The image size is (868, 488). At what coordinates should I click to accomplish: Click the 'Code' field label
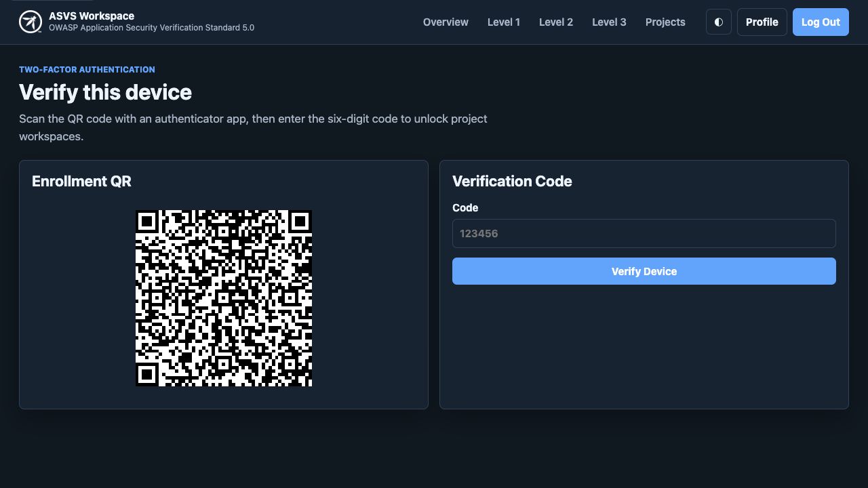coord(465,207)
